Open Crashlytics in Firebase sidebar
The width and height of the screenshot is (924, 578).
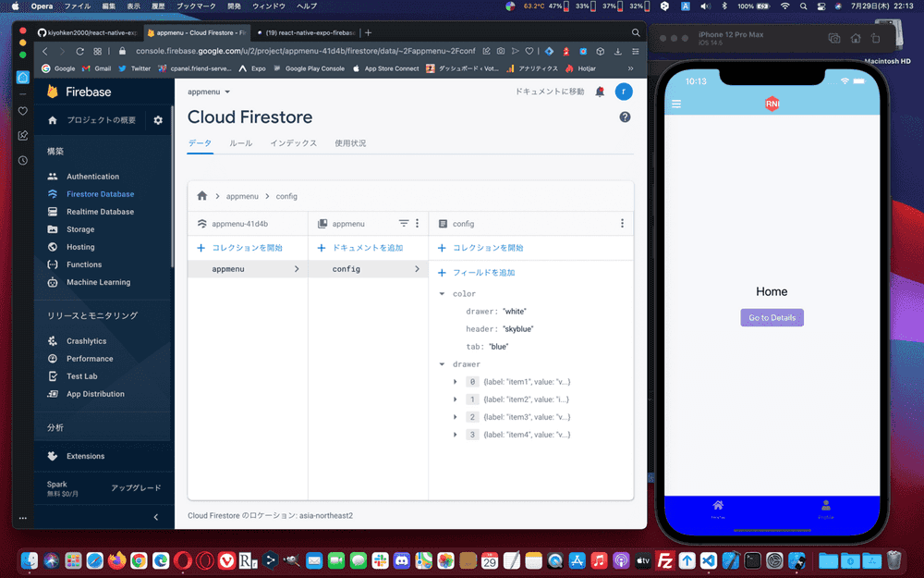click(x=86, y=341)
